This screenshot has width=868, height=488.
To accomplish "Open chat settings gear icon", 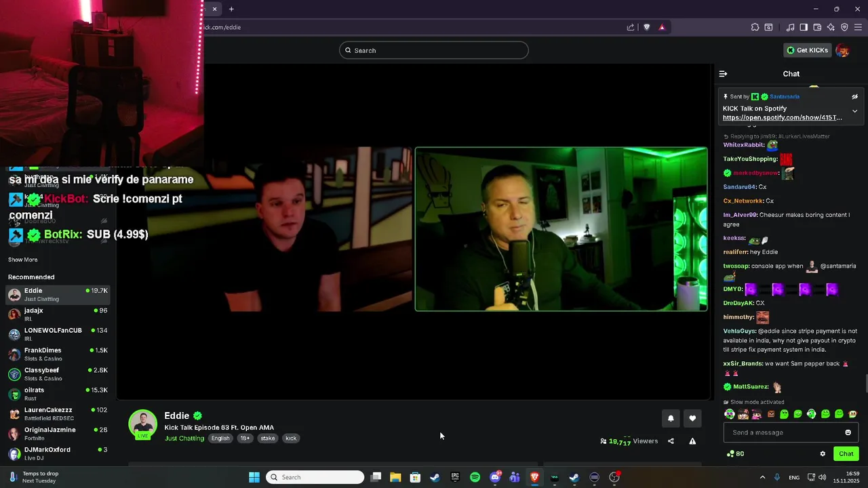I will tap(823, 454).
